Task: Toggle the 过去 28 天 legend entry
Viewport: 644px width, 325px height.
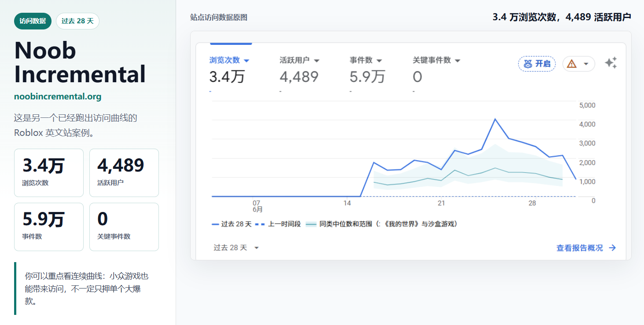Action: pos(232,224)
